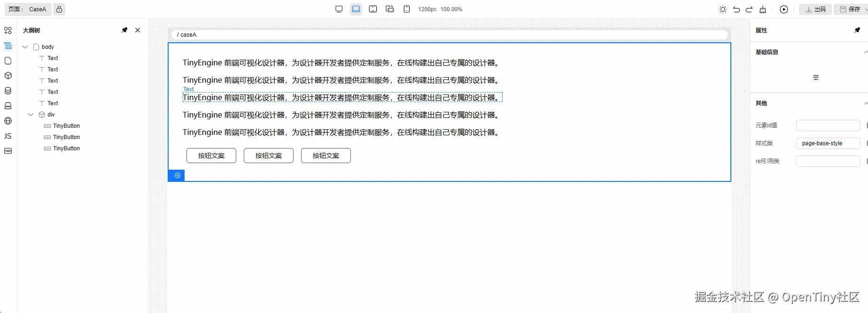Open the block cube sidebar icon

click(x=8, y=76)
